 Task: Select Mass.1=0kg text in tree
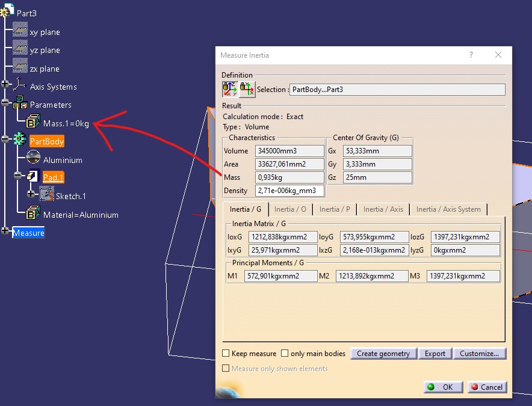tap(66, 123)
